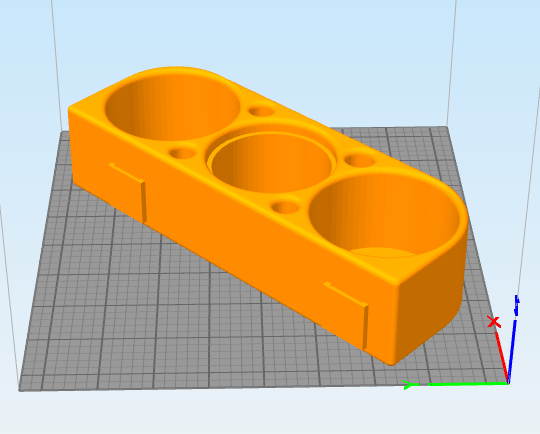This screenshot has width=540, height=434.
Task: Click the green Y axis arrow
Action: (456, 384)
